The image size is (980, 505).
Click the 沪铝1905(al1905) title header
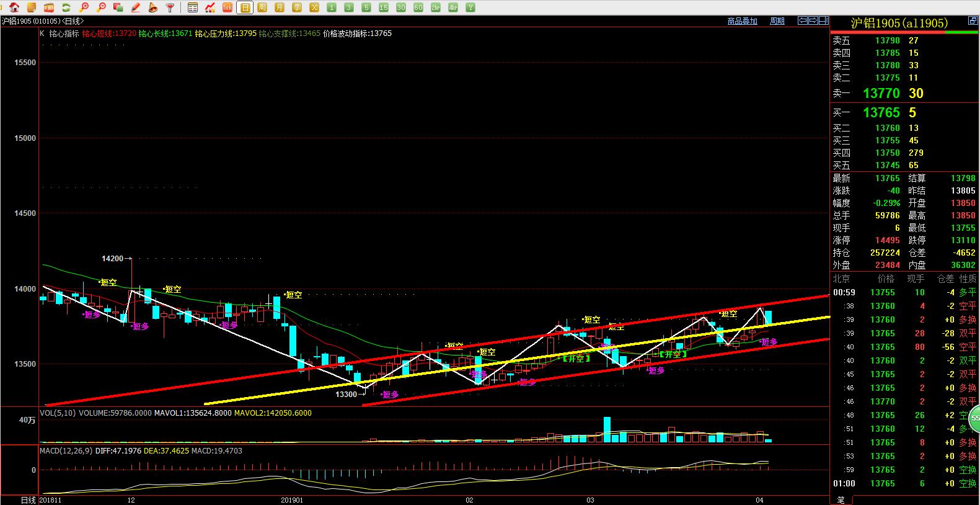coord(899,23)
